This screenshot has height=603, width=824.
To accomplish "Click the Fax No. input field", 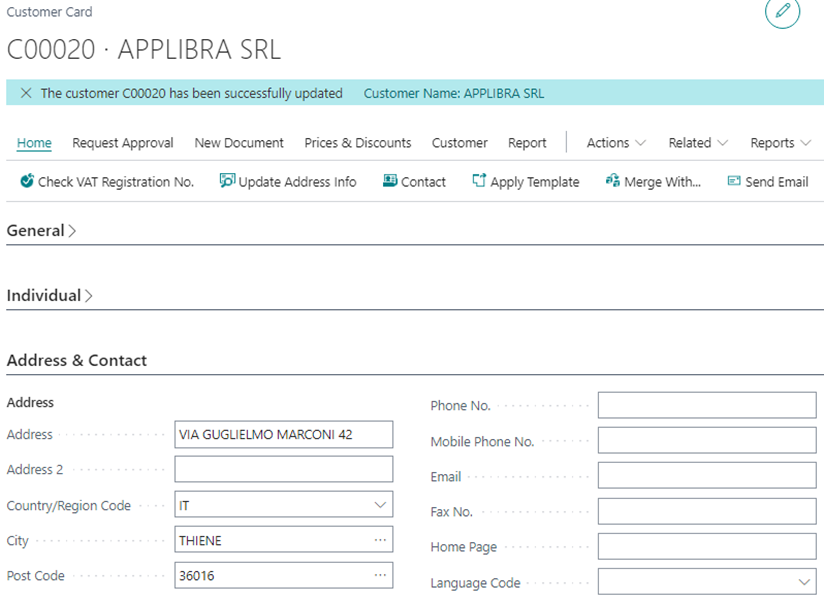I will (x=707, y=511).
